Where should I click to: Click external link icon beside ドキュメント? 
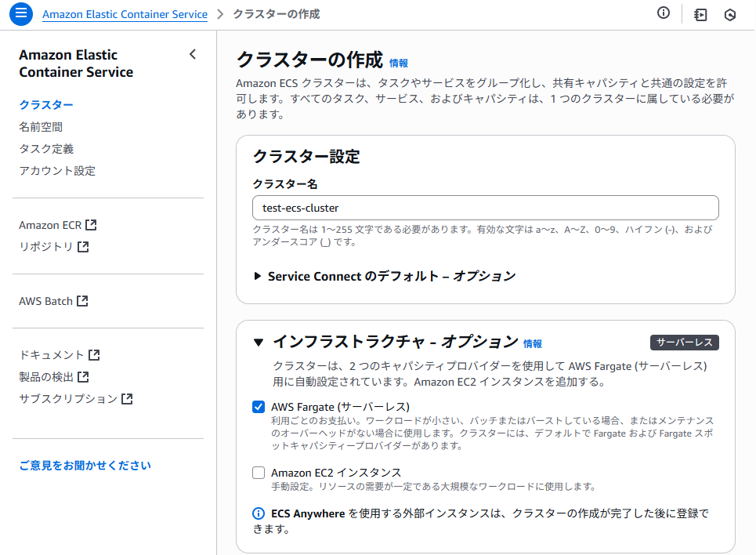tap(94, 355)
